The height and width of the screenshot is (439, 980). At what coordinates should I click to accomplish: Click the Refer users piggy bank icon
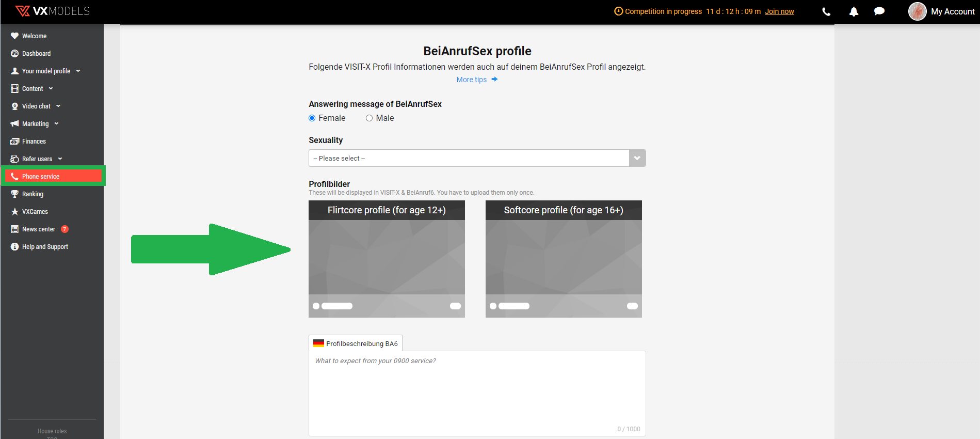[14, 159]
